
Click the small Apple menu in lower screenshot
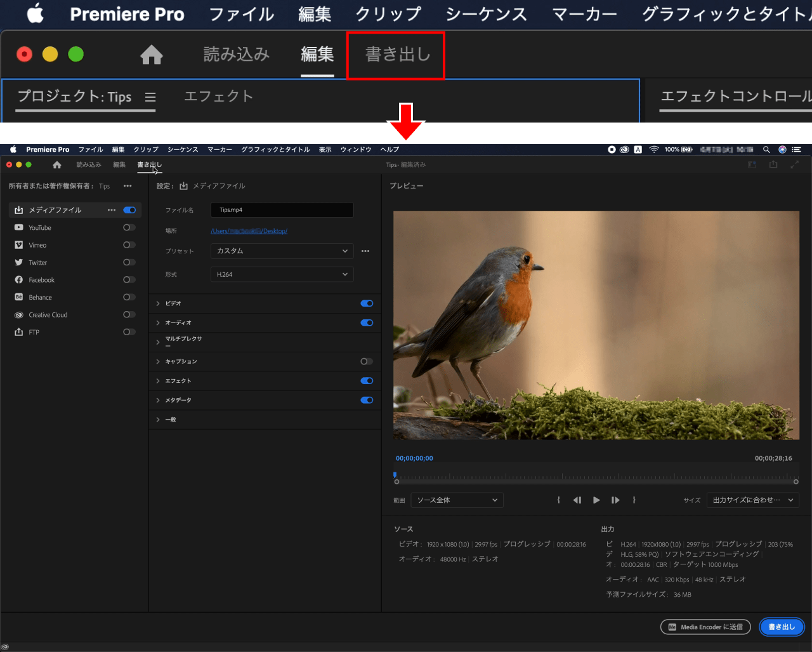(x=13, y=150)
